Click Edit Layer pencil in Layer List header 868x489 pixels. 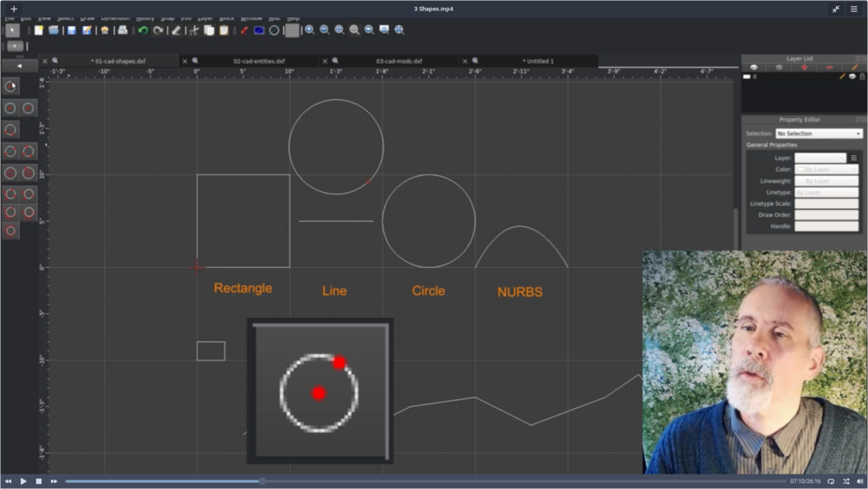[x=855, y=67]
